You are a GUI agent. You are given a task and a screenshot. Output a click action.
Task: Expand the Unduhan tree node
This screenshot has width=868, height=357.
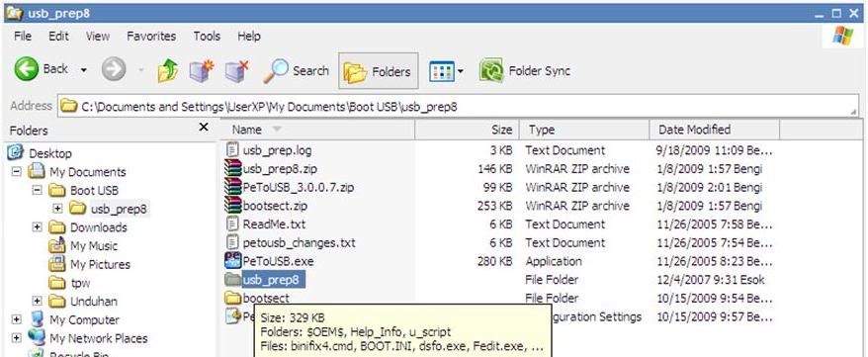pyautogui.click(x=38, y=301)
